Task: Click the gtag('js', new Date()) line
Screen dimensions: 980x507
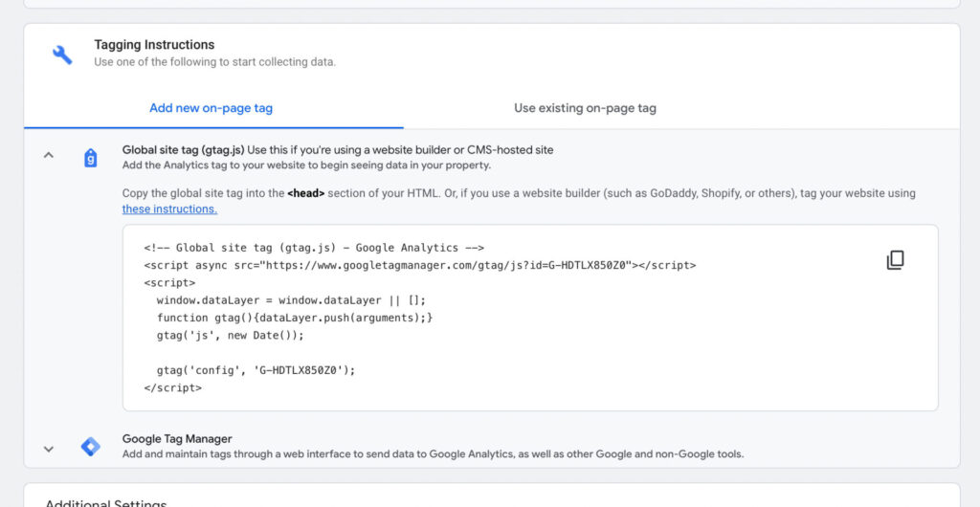Action: (229, 335)
